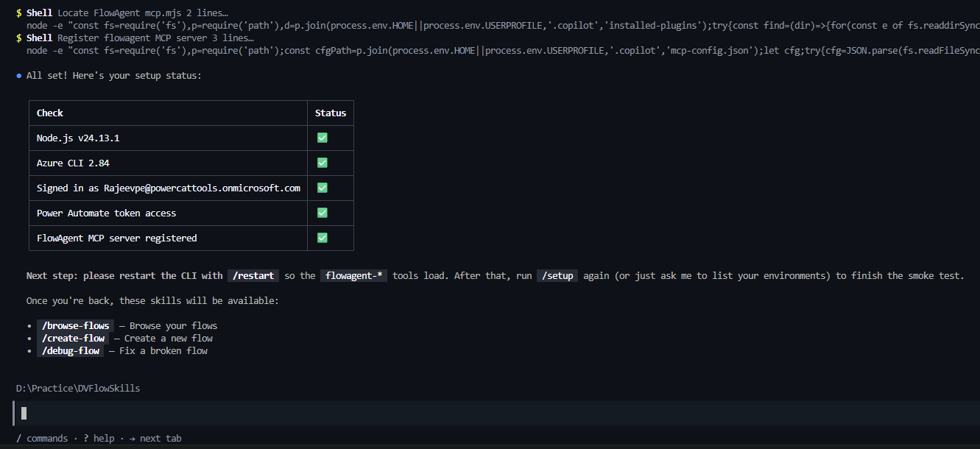Click the 'Fix a broken flow' description

[x=163, y=350]
